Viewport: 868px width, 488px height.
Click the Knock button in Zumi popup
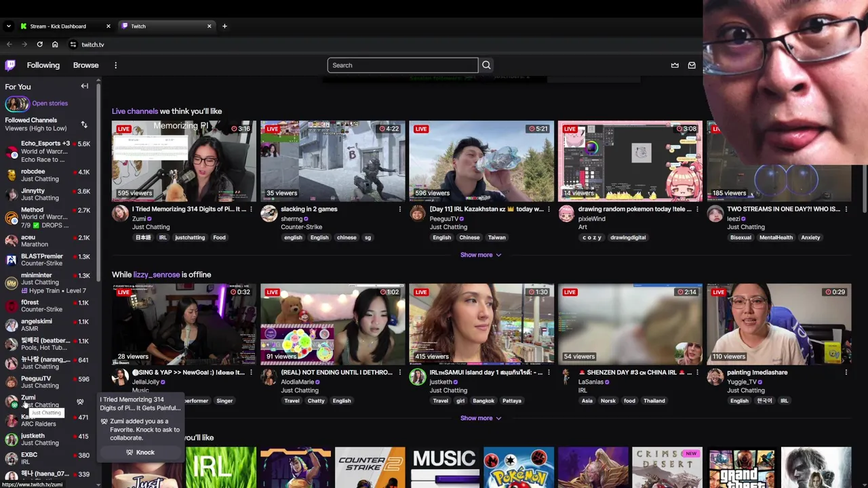(x=140, y=452)
